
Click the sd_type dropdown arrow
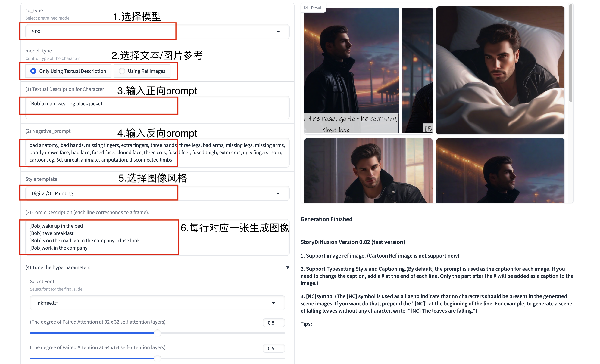pos(278,32)
